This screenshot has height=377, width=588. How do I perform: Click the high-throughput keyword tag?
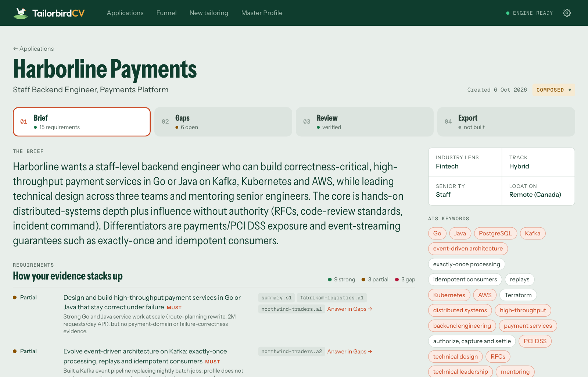[x=523, y=310]
